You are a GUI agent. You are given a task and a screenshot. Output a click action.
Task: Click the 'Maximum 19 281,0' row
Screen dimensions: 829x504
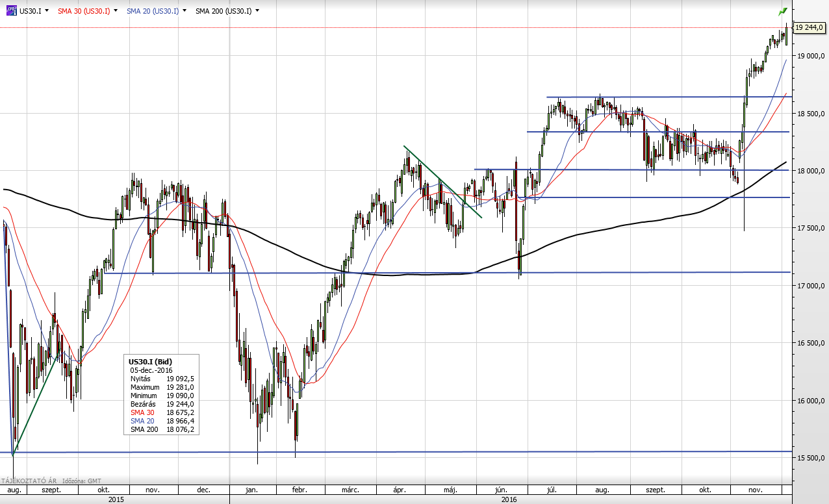coord(162,387)
